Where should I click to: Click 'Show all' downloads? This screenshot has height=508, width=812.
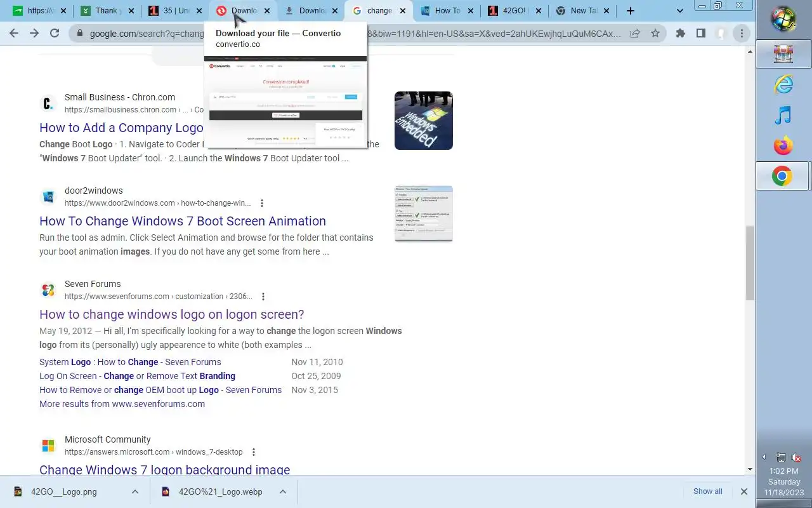pyautogui.click(x=707, y=491)
